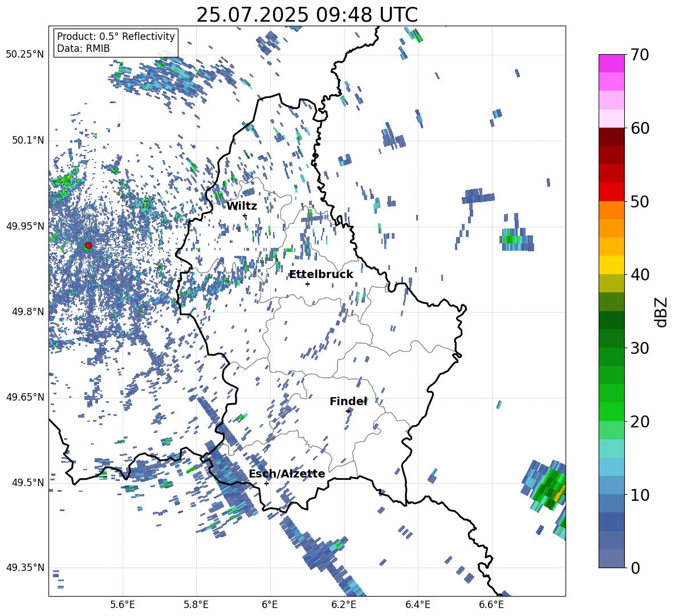Click the 5.6°E longitude label

(x=123, y=605)
